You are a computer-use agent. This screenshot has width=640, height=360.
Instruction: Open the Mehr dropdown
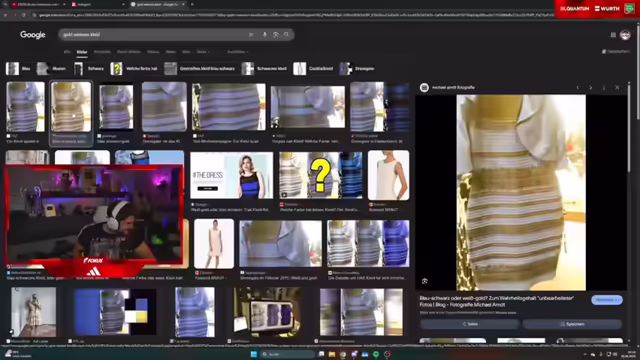click(203, 52)
